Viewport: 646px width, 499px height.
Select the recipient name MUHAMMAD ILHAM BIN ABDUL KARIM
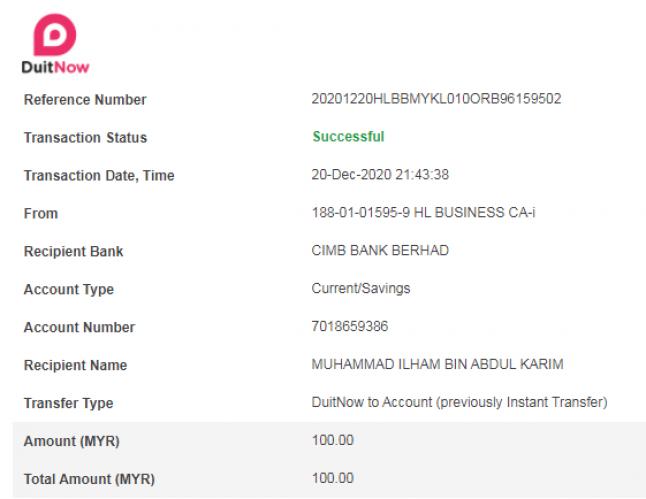tap(438, 364)
